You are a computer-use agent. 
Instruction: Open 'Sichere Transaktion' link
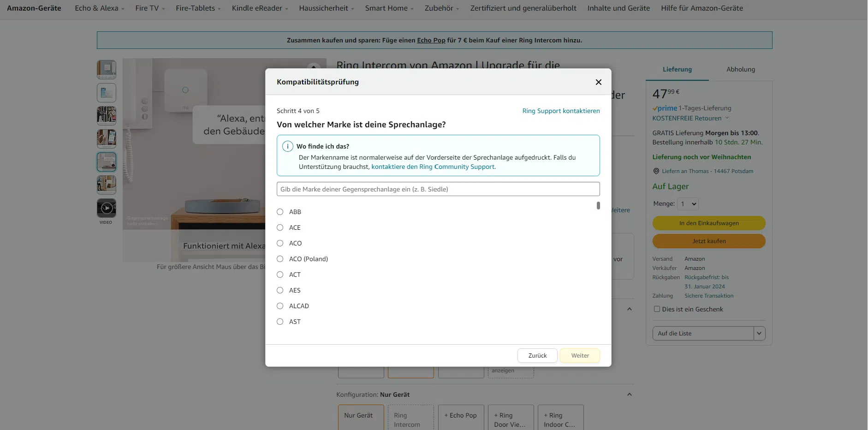709,296
